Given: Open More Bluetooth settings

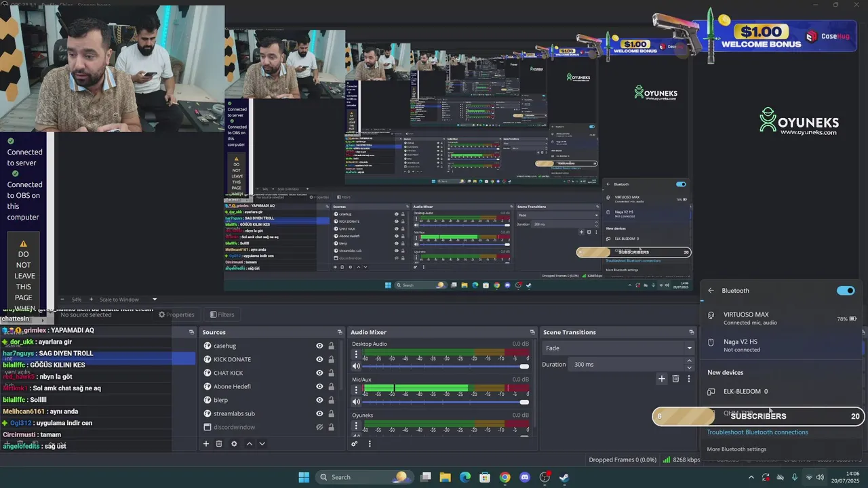Looking at the screenshot, I should pyautogui.click(x=736, y=449).
